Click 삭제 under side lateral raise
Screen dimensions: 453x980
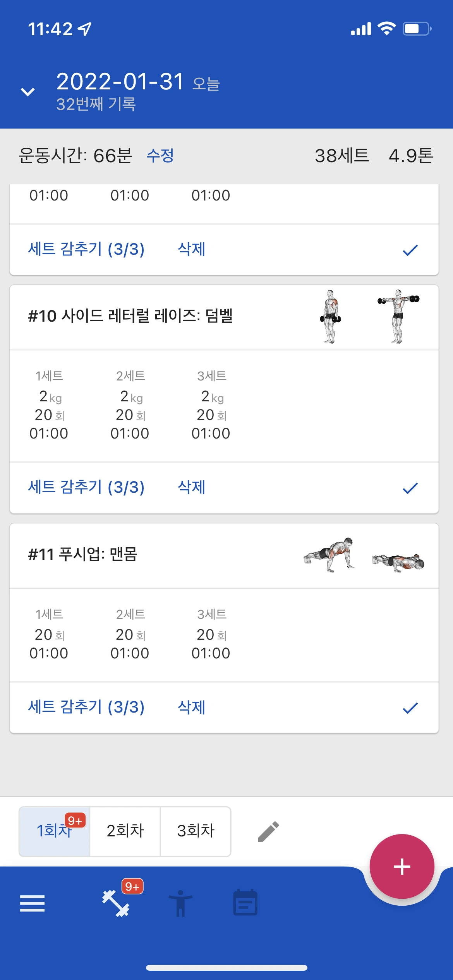click(191, 487)
